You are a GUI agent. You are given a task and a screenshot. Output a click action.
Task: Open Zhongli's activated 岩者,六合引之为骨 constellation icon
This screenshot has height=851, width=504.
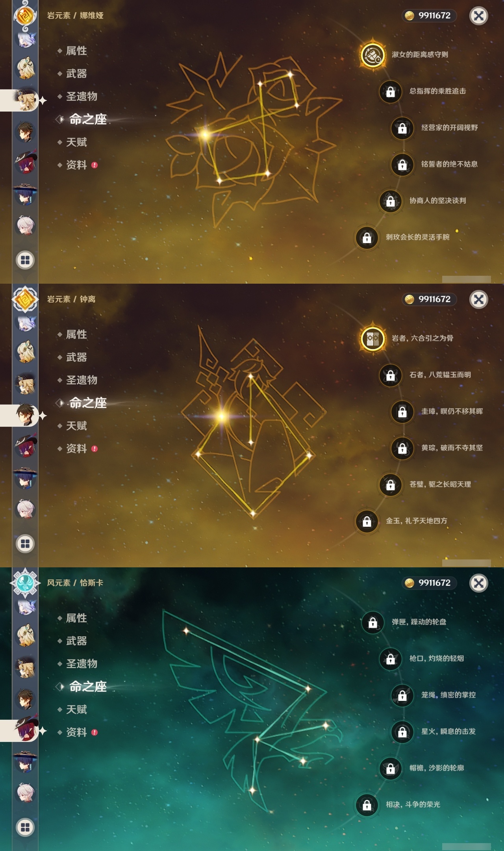pyautogui.click(x=372, y=338)
